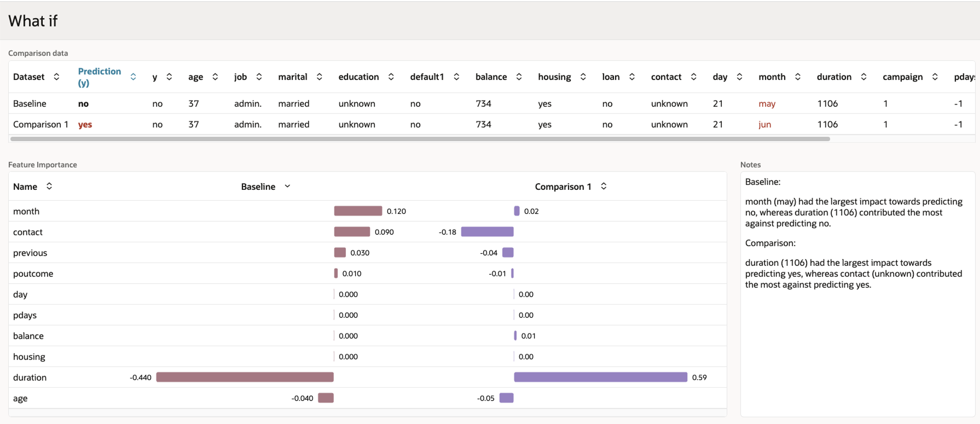
Task: Sort the job column ascending
Action: [260, 76]
